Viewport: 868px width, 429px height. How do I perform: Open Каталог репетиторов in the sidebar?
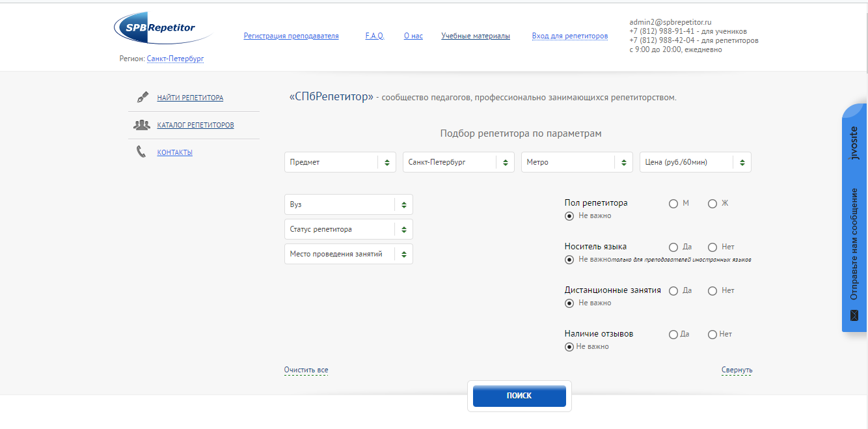pos(195,125)
